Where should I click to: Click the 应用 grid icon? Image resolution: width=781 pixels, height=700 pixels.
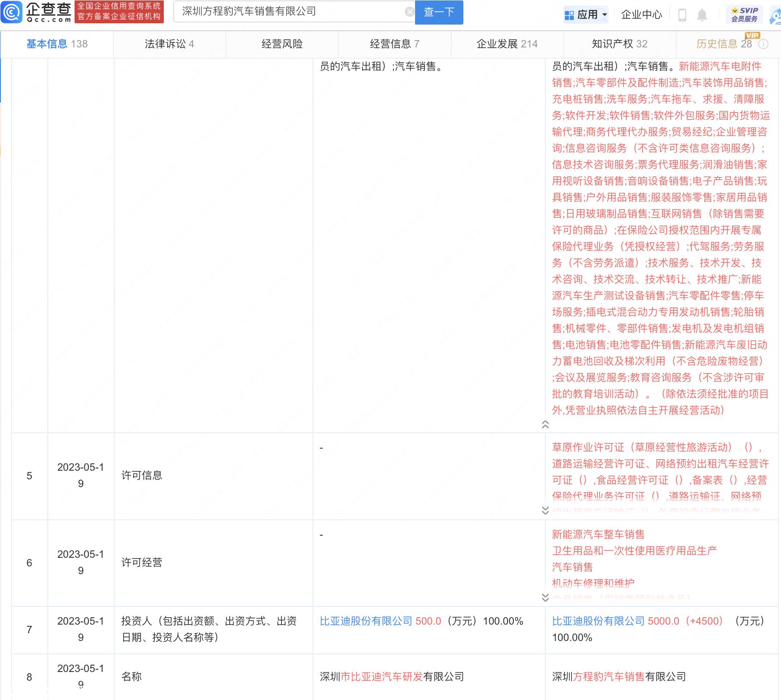point(569,15)
